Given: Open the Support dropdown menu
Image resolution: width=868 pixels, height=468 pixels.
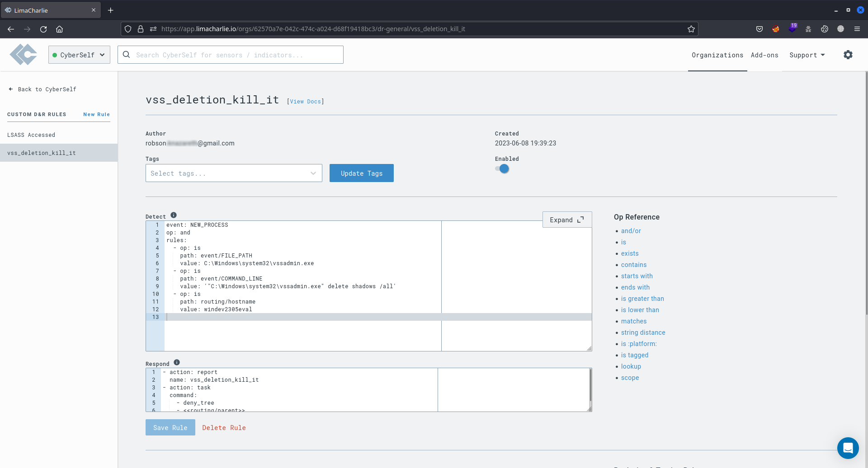Looking at the screenshot, I should coord(807,55).
